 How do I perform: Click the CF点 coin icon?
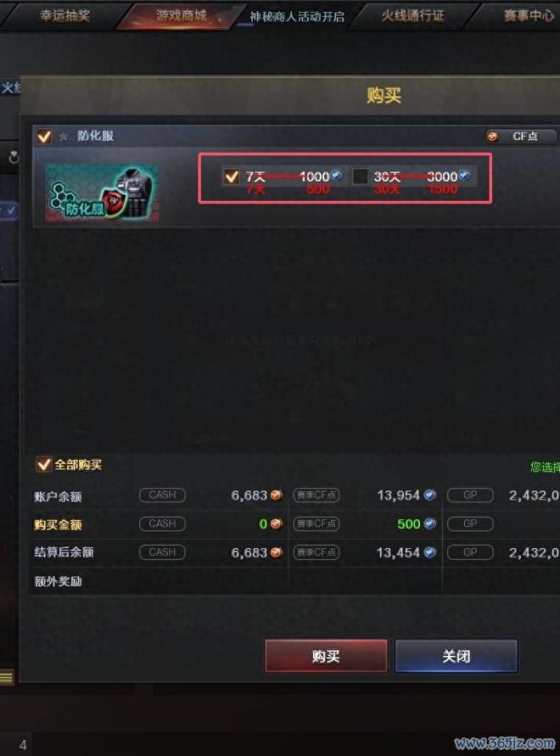[x=492, y=137]
